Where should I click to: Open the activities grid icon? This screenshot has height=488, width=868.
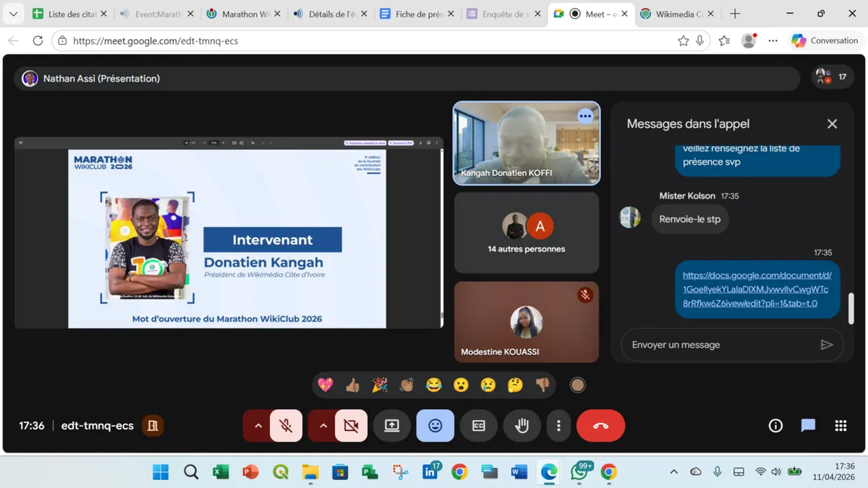(841, 426)
